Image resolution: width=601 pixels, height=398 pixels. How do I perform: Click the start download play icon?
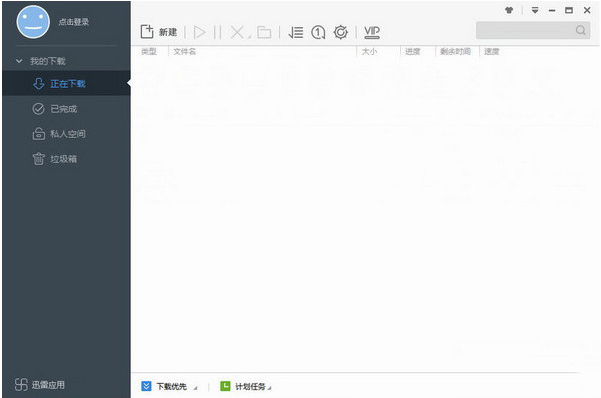199,32
